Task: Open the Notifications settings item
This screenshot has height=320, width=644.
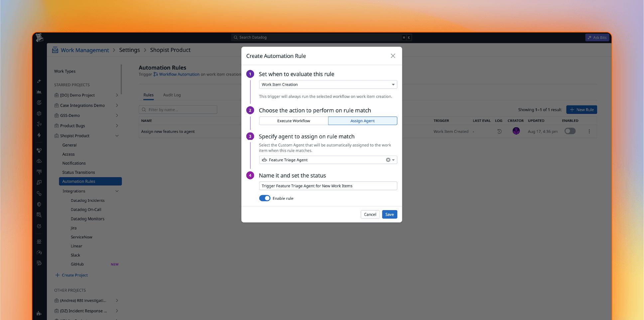Action: pos(74,163)
